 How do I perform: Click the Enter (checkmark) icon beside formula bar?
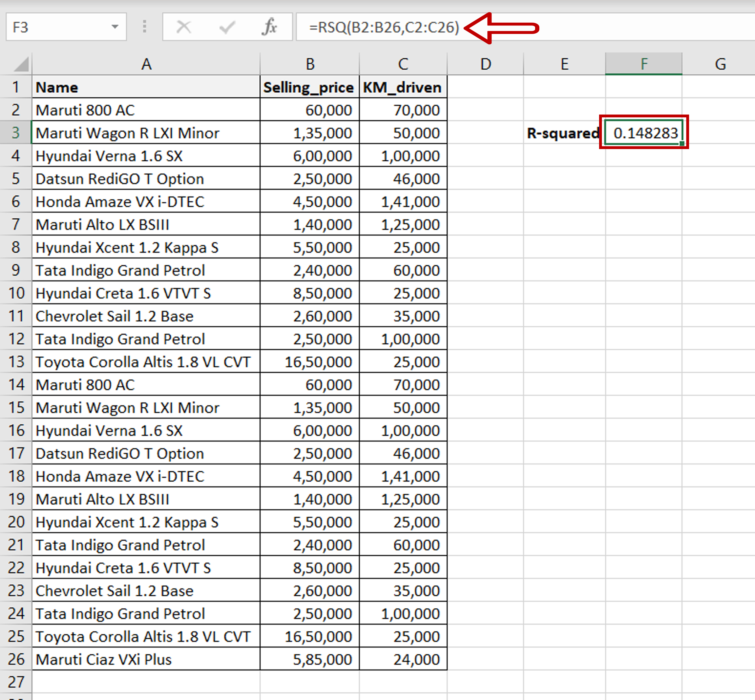pos(227,27)
